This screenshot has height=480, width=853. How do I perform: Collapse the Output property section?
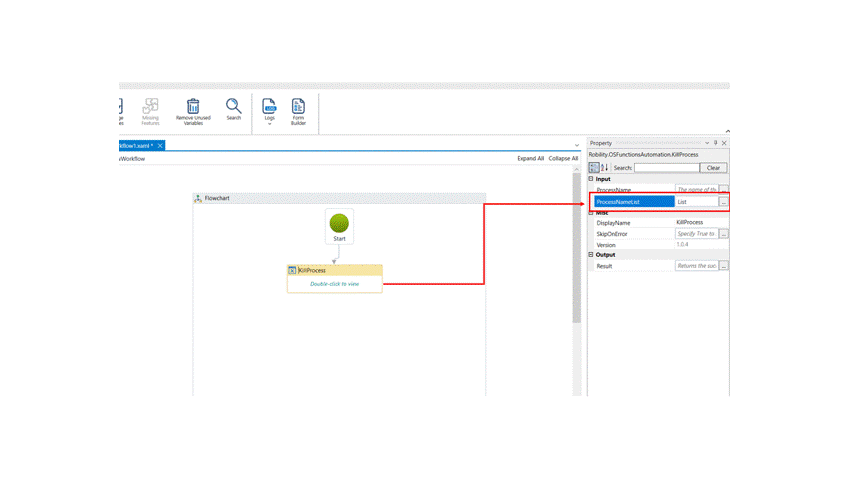click(x=591, y=255)
